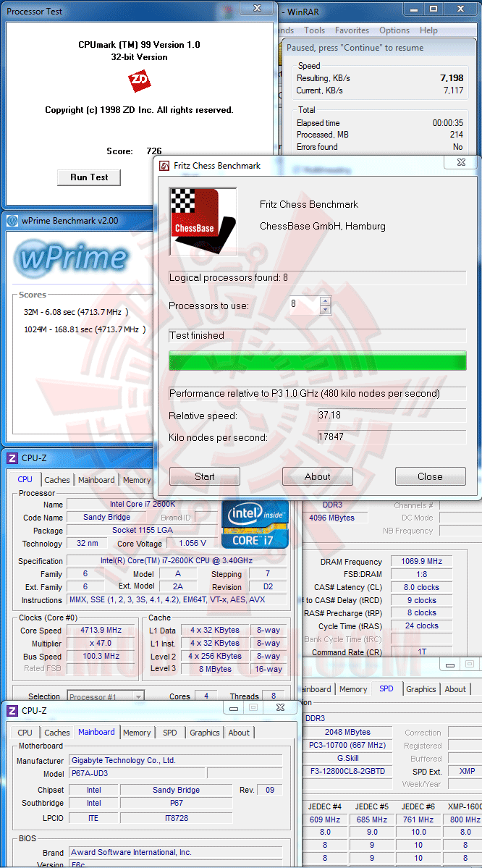Click the Core Voltage value 1.056 V
The width and height of the screenshot is (482, 868).
point(193,543)
